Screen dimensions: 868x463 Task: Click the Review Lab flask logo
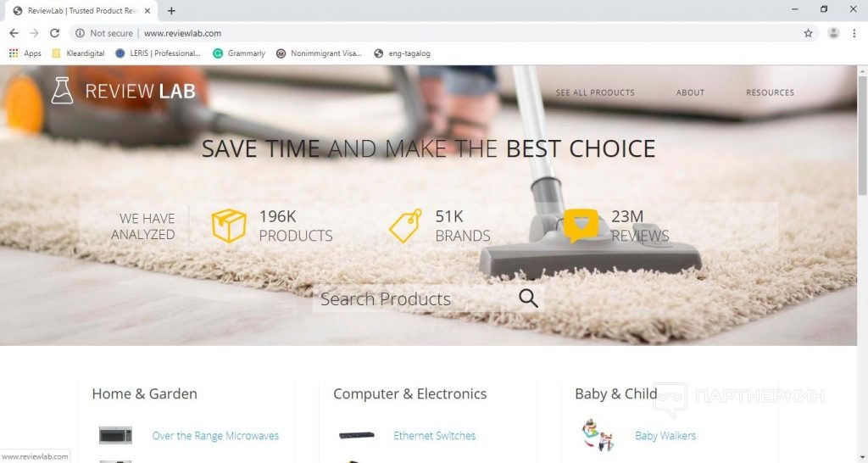pos(62,91)
